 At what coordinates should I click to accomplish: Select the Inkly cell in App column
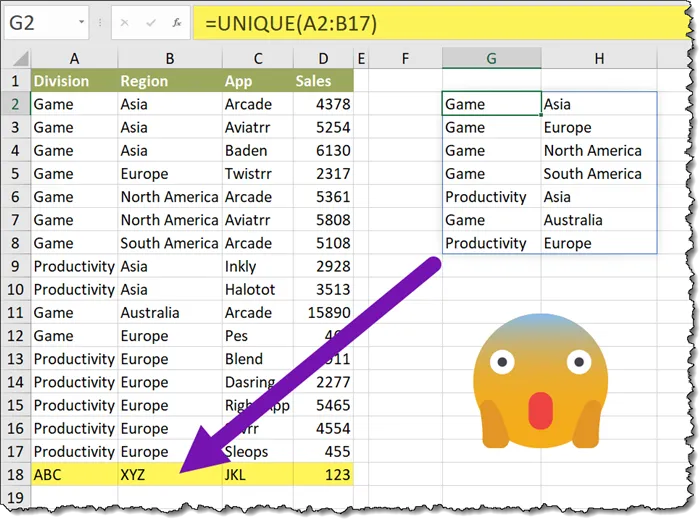pyautogui.click(x=255, y=267)
